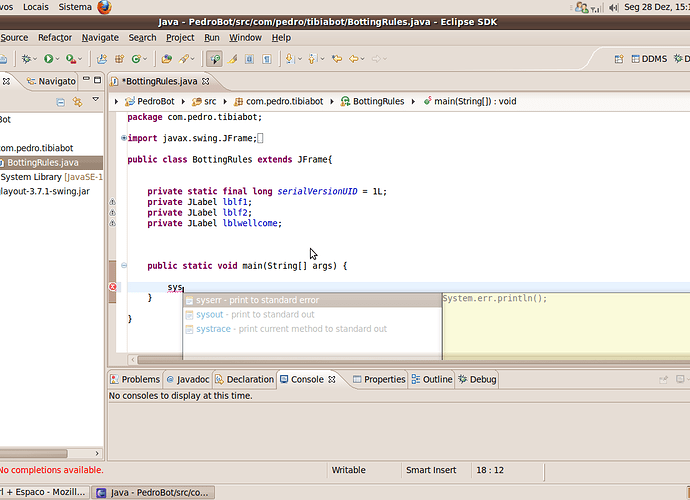Open Back history dropdown arrow

pyautogui.click(x=363, y=59)
